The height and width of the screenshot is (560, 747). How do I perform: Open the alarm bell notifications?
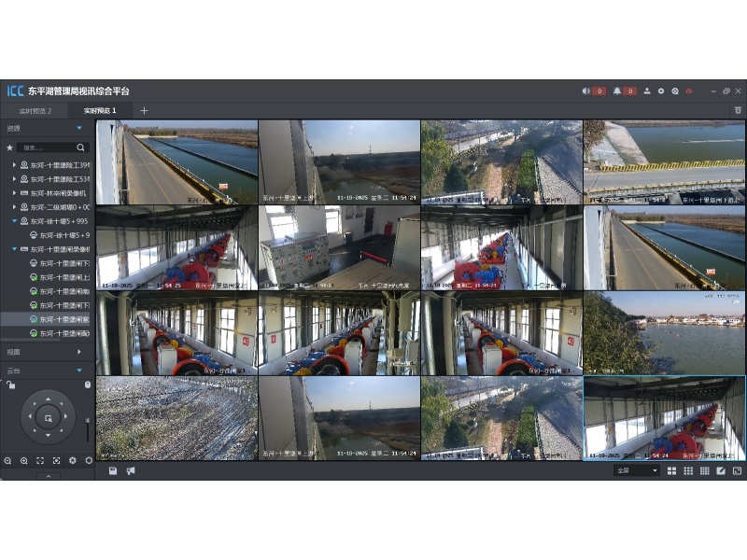(x=618, y=91)
